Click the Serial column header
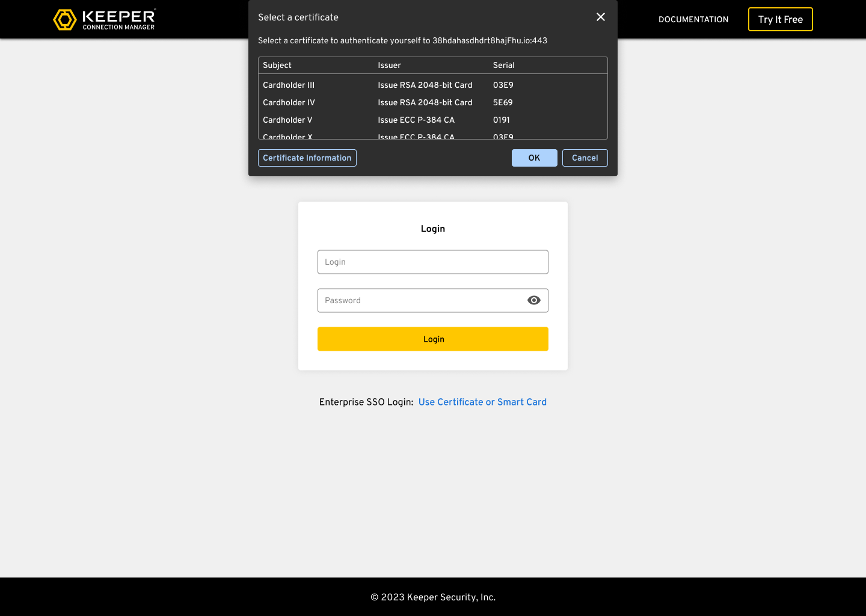866x616 pixels. coord(503,65)
